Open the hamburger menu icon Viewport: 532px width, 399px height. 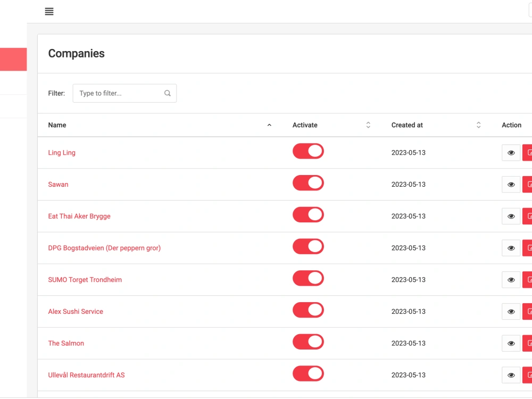[x=49, y=12]
